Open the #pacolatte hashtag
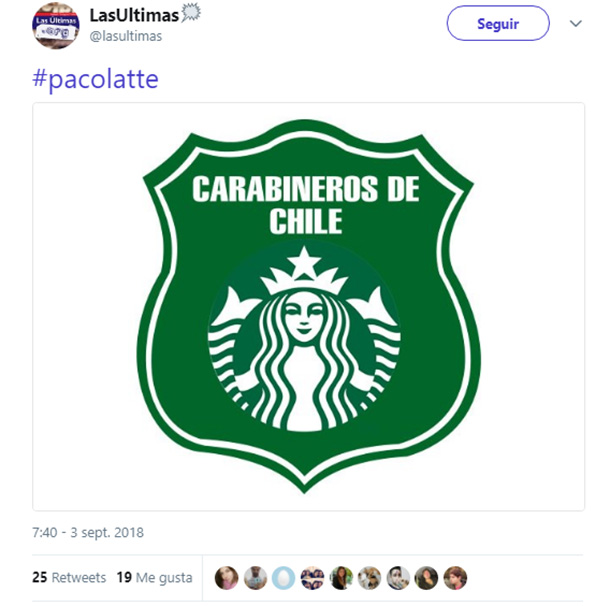The height and width of the screenshot is (606, 610). coord(95,79)
